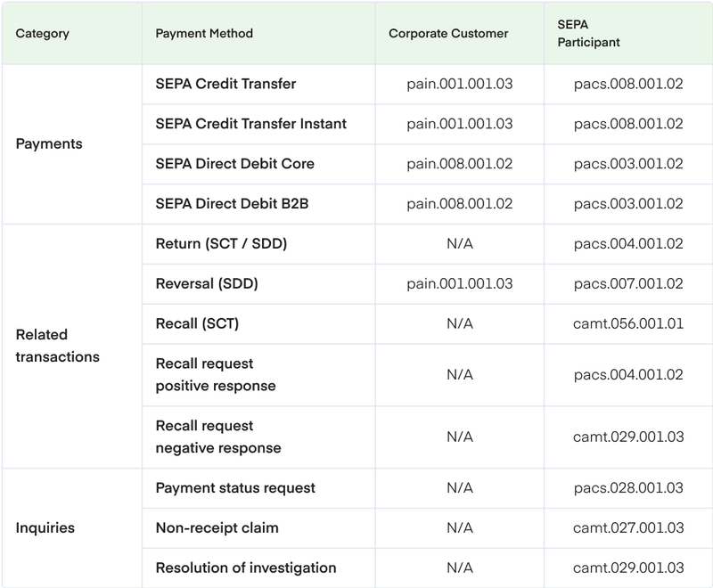
Task: Click Recall request negative response label
Action: click(x=217, y=437)
